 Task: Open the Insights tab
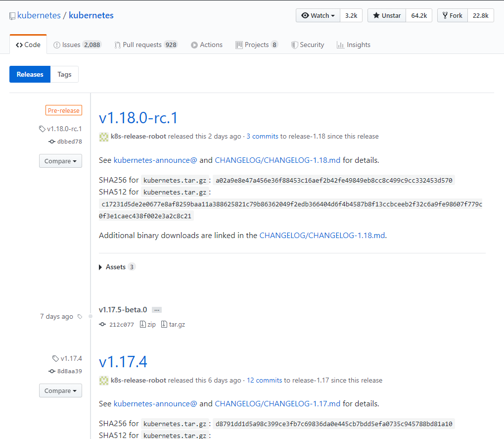[353, 45]
